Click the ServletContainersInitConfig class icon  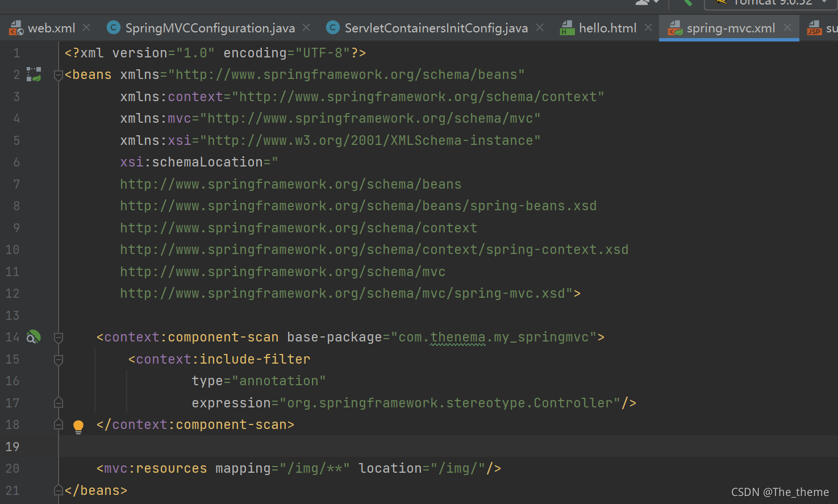(333, 27)
